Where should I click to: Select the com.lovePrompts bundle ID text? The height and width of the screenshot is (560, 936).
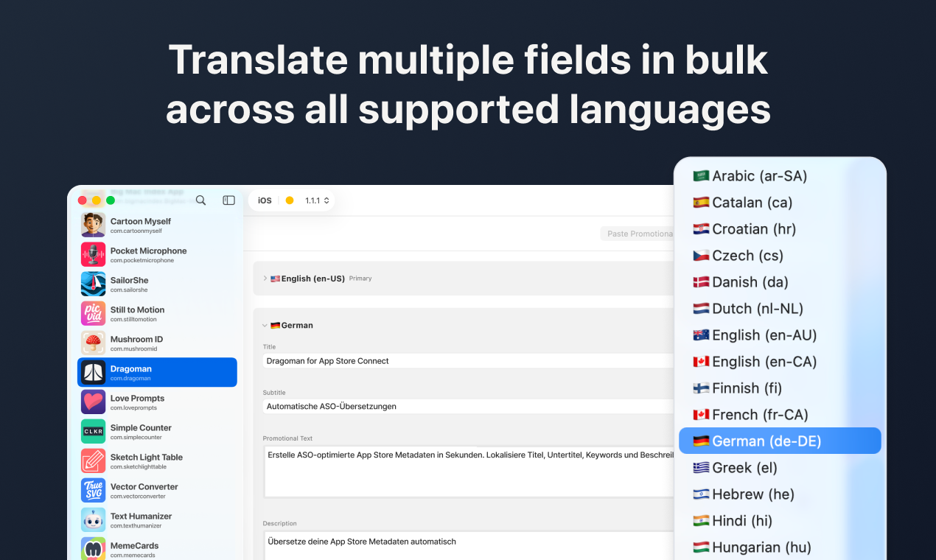point(133,407)
